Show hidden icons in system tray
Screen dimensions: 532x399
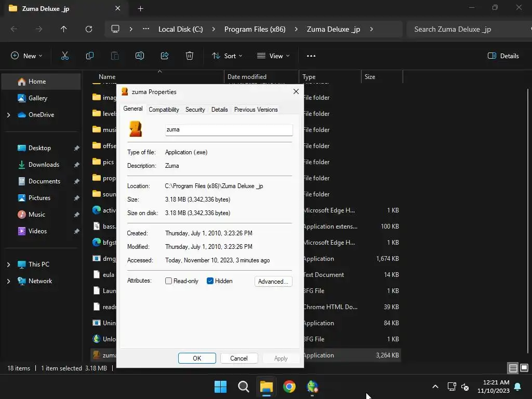(x=435, y=387)
